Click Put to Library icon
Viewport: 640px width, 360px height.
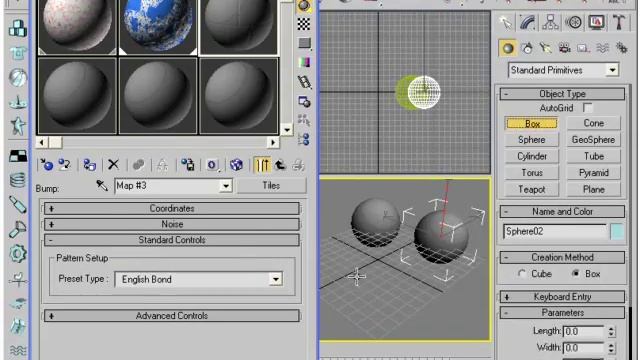pyautogui.click(x=188, y=165)
